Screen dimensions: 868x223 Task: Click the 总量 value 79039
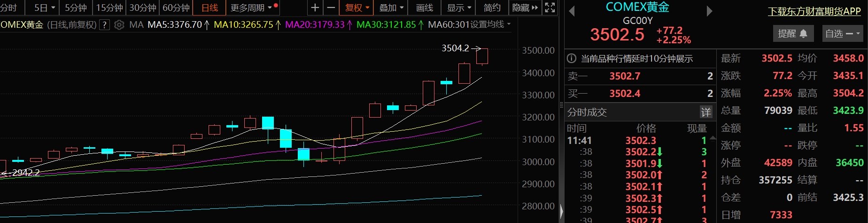[x=778, y=111]
